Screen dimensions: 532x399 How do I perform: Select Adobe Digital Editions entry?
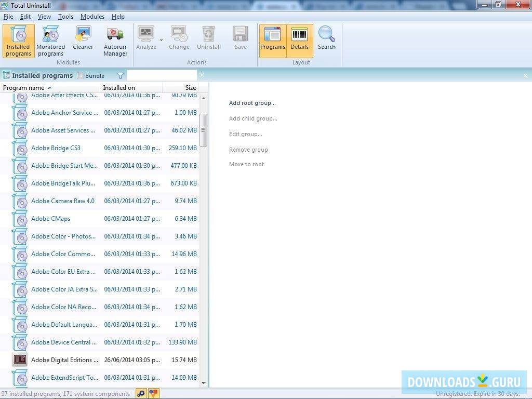click(x=100, y=360)
